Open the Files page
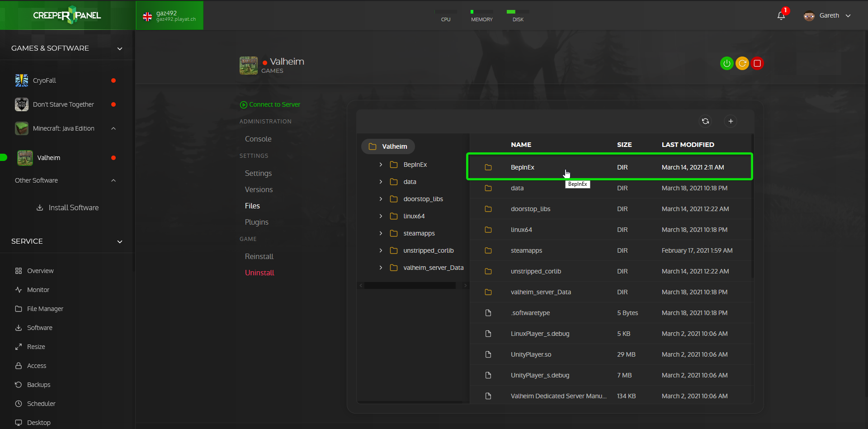868x429 pixels. point(252,206)
